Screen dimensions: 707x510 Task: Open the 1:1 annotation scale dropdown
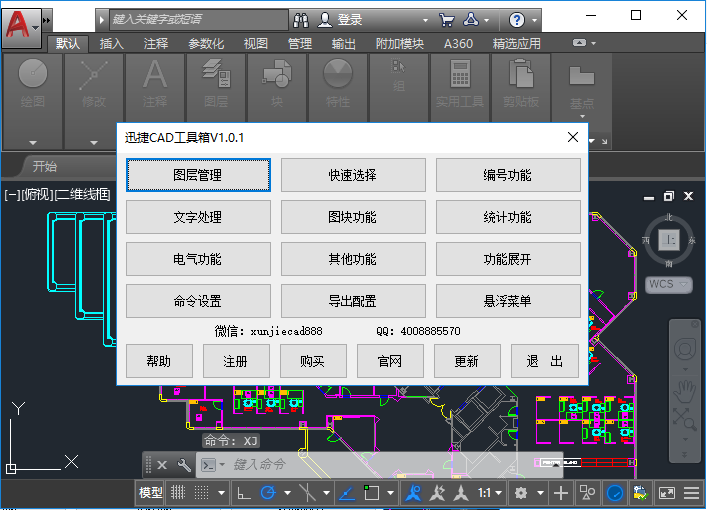(x=490, y=493)
